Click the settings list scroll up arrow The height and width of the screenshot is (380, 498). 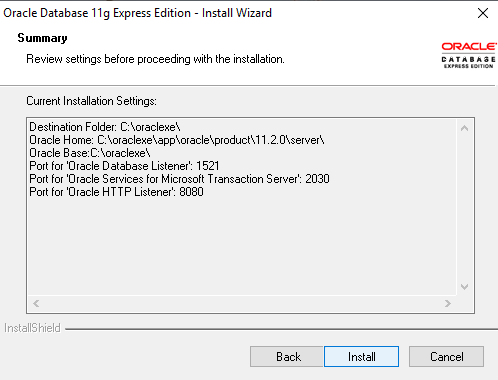pos(464,128)
